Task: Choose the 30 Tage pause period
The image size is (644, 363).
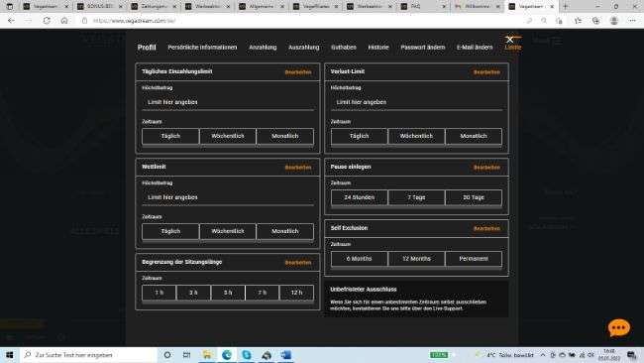Action: click(x=474, y=197)
